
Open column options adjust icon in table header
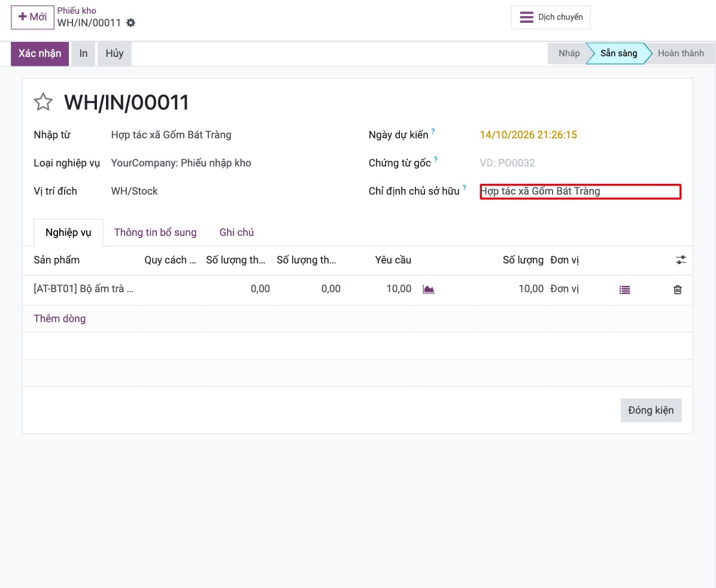pyautogui.click(x=681, y=260)
